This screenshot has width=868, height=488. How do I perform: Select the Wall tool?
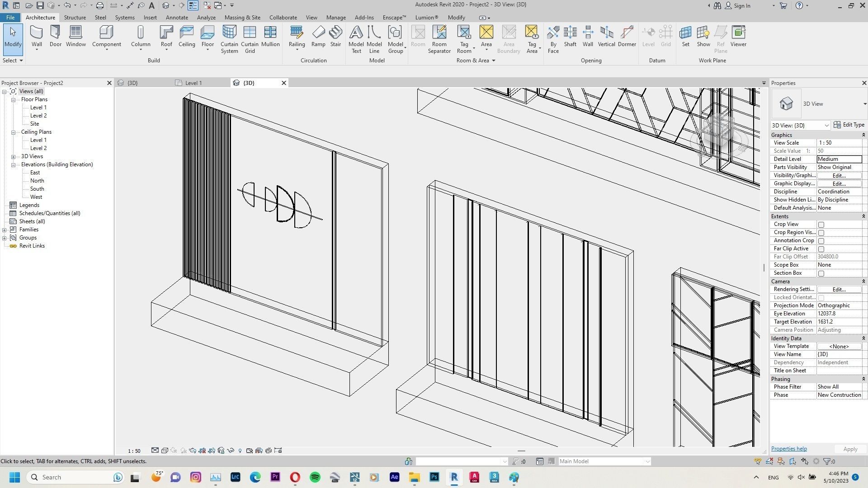(36, 36)
